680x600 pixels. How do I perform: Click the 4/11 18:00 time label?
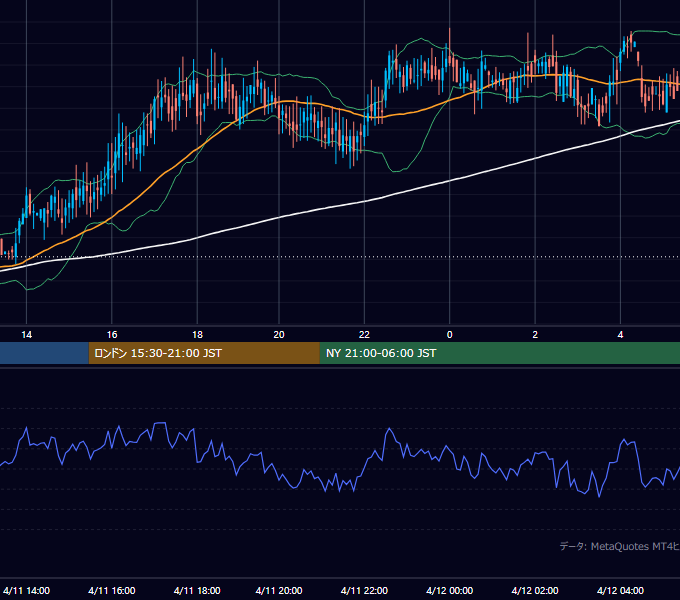197,590
